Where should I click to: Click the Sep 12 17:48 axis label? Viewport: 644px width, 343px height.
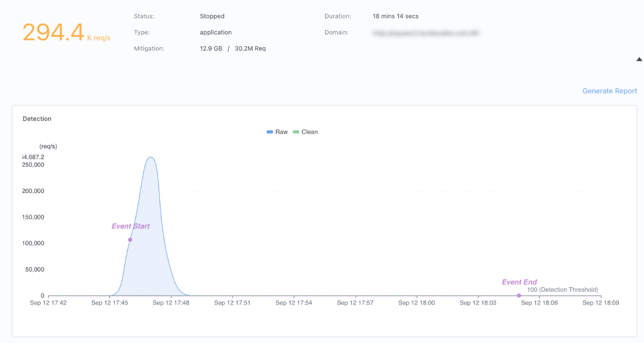click(171, 303)
